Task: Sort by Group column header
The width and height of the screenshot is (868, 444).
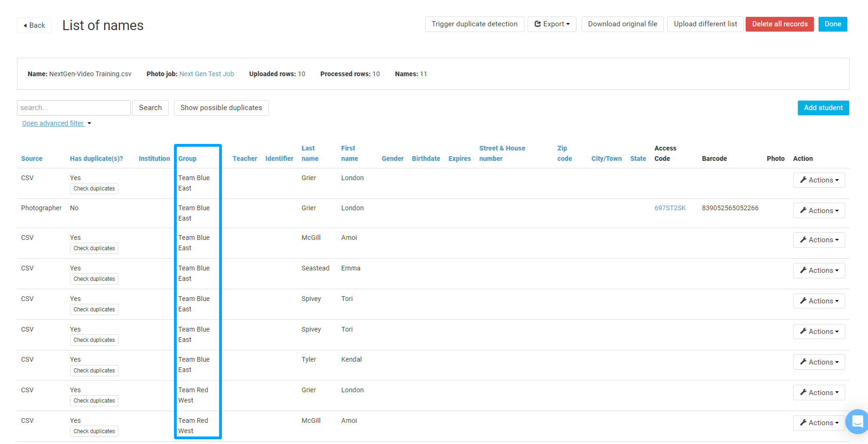Action: (x=187, y=159)
